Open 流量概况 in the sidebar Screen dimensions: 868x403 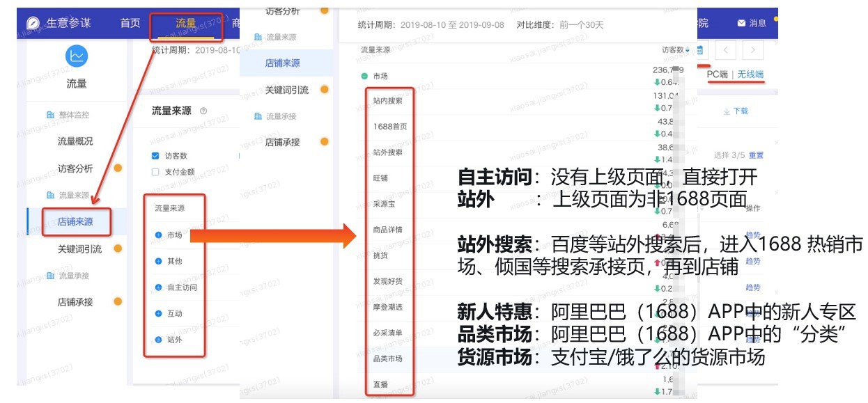pyautogui.click(x=75, y=141)
